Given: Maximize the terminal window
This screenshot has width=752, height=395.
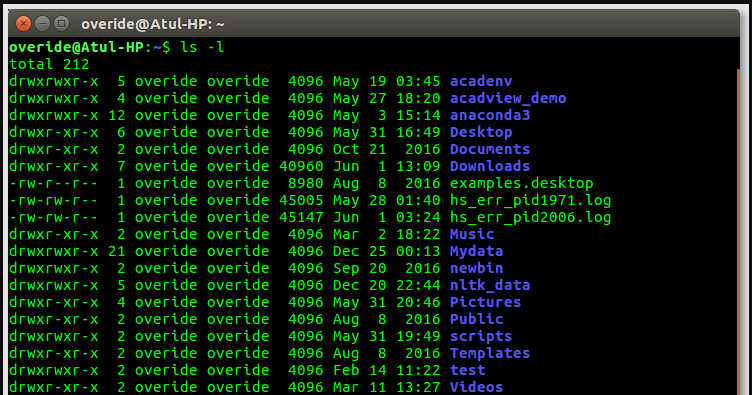Looking at the screenshot, I should pyautogui.click(x=61, y=23).
